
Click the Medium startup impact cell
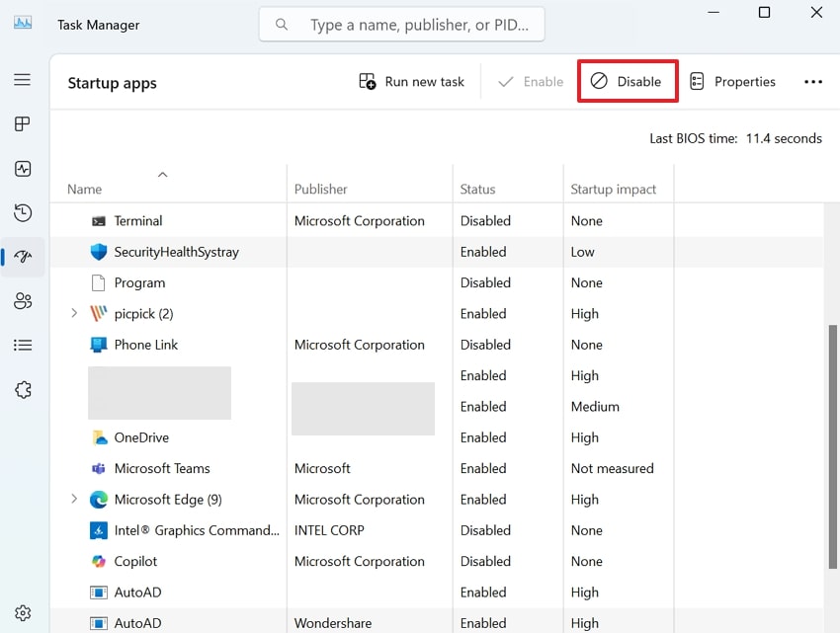(595, 407)
